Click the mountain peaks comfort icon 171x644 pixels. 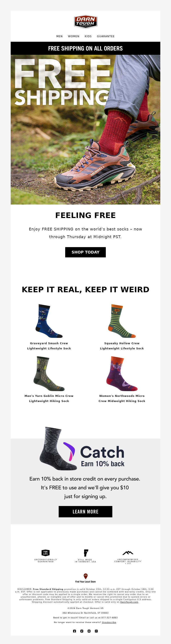[x=128, y=553]
